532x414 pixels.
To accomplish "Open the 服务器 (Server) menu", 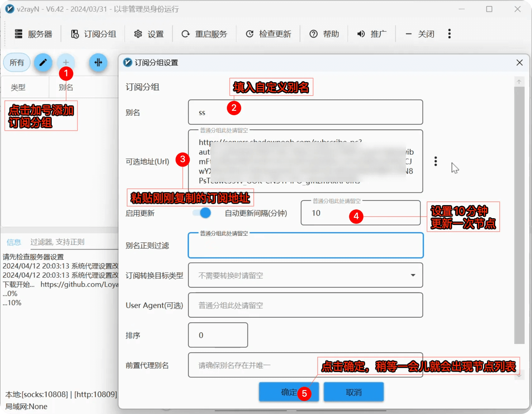I will (x=33, y=34).
